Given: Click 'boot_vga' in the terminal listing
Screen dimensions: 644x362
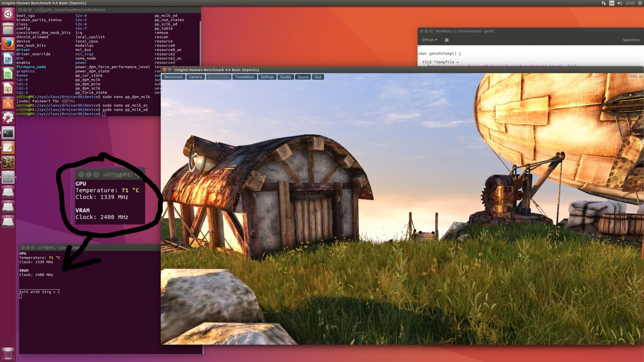Looking at the screenshot, I should click(x=26, y=15).
